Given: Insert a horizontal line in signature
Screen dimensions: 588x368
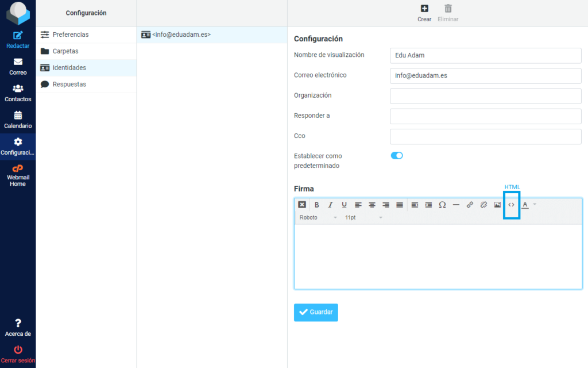Looking at the screenshot, I should (456, 205).
